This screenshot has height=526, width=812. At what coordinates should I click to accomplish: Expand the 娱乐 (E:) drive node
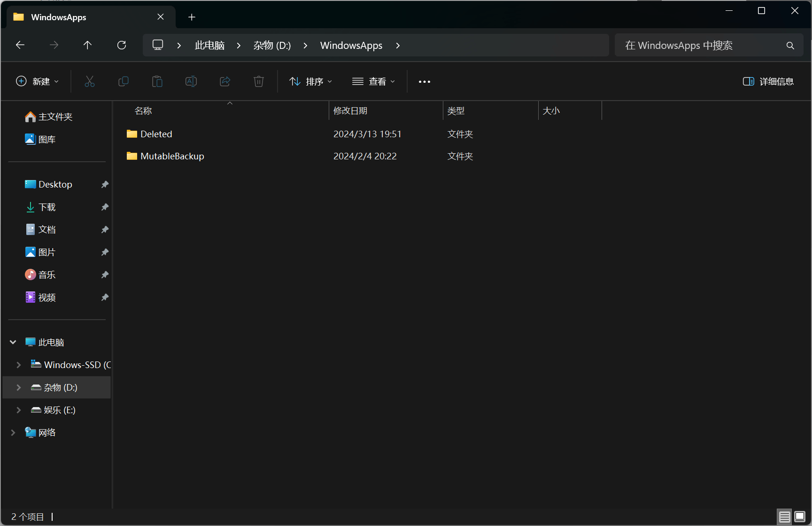click(x=19, y=410)
